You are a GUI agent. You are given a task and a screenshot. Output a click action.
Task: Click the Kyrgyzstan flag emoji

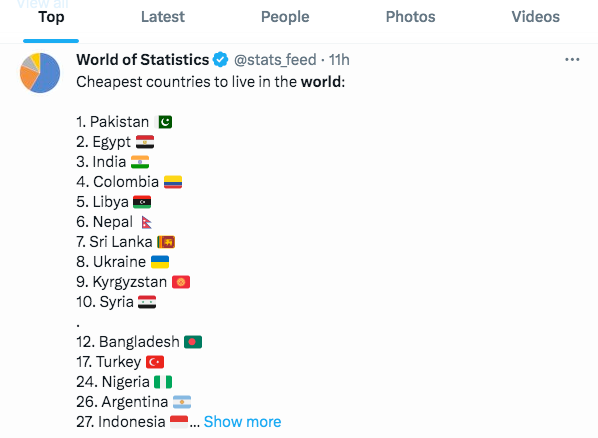181,282
